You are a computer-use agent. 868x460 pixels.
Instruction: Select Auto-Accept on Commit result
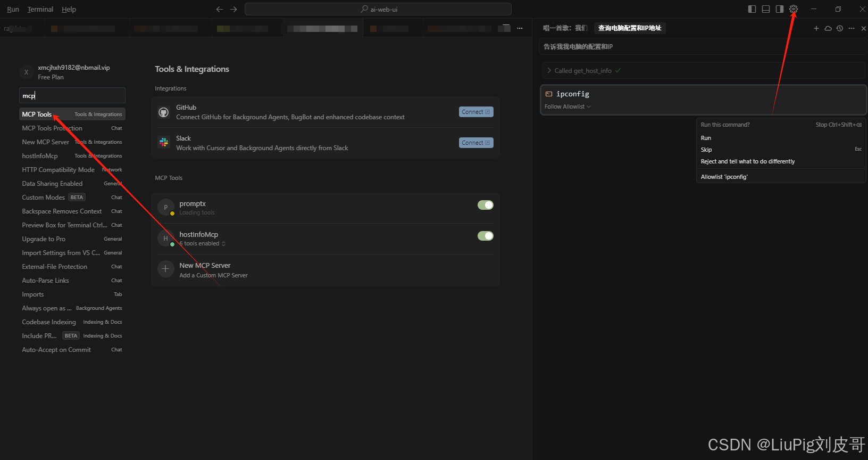click(72, 350)
